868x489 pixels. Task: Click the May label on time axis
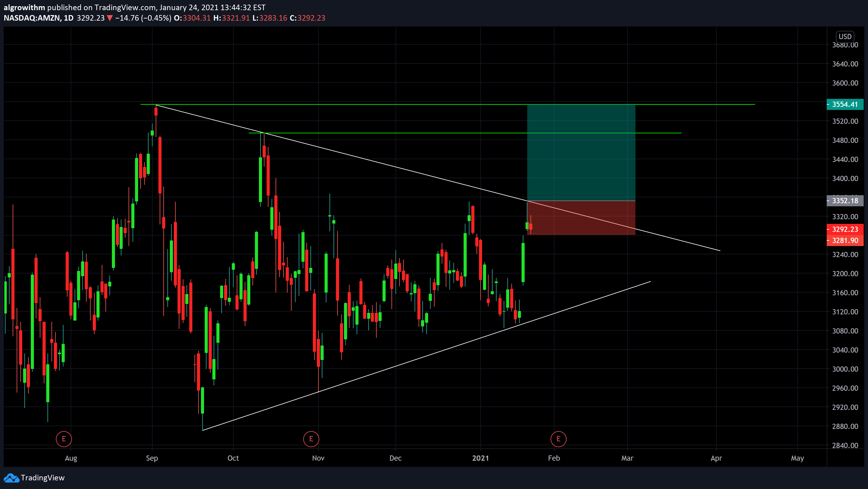[798, 458]
